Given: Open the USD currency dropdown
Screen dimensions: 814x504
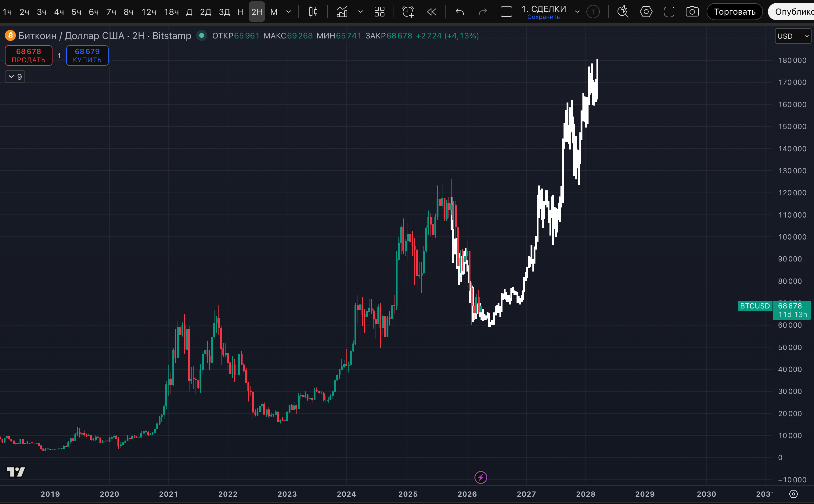Looking at the screenshot, I should click(793, 36).
